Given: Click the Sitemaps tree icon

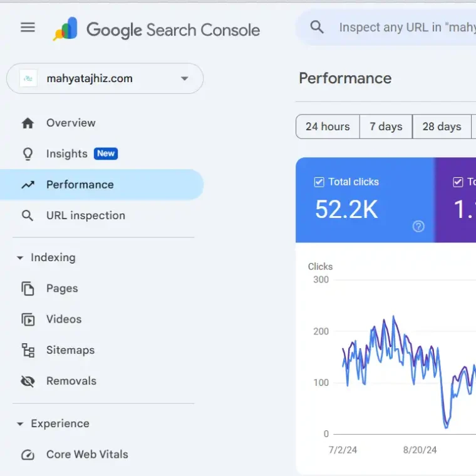Looking at the screenshot, I should point(28,350).
